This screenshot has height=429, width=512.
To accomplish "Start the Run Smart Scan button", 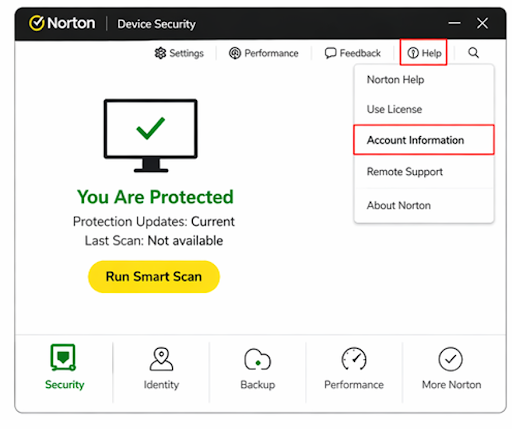I will pos(154,277).
